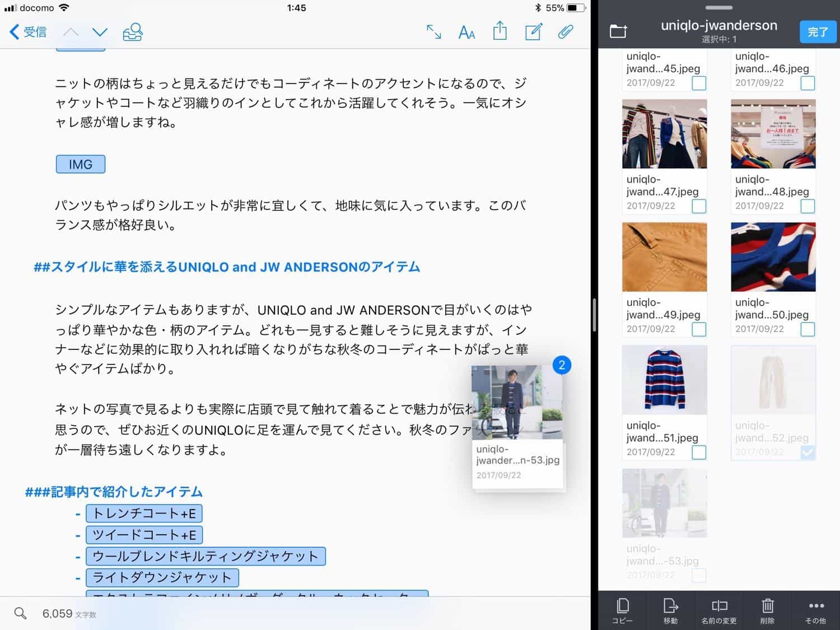Tap コピー in the bottom toolbar
840x630 pixels.
pyautogui.click(x=622, y=611)
